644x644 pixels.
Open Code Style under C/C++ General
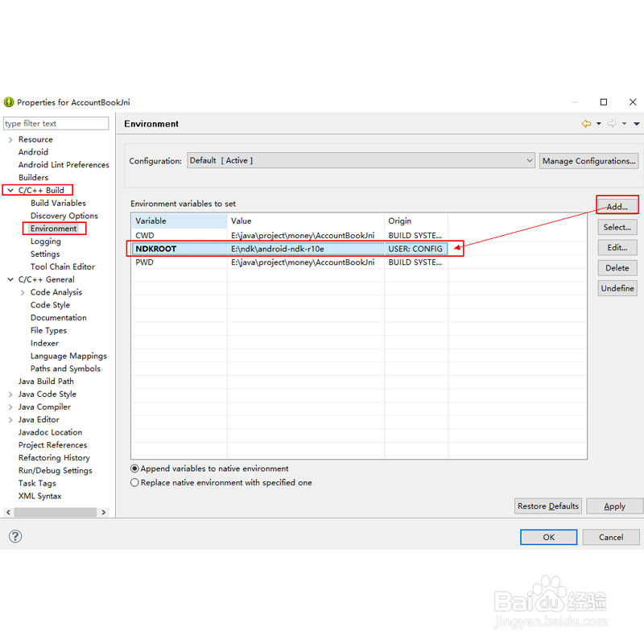point(50,305)
